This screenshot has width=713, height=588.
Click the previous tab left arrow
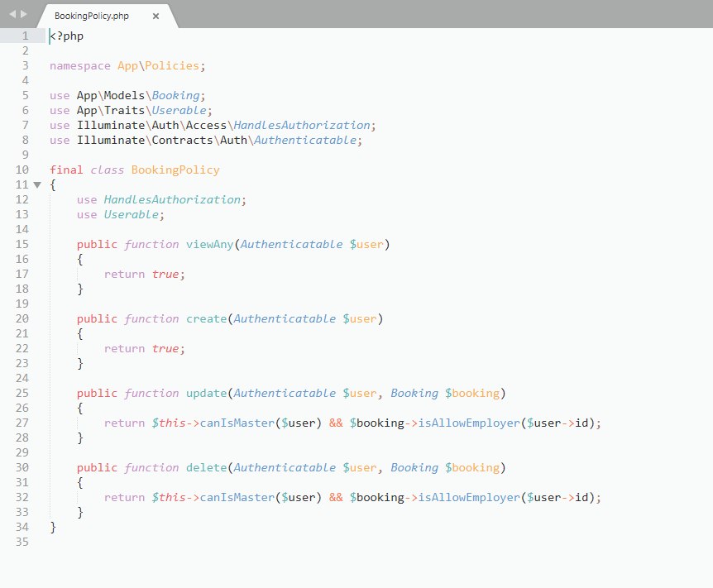(x=12, y=14)
